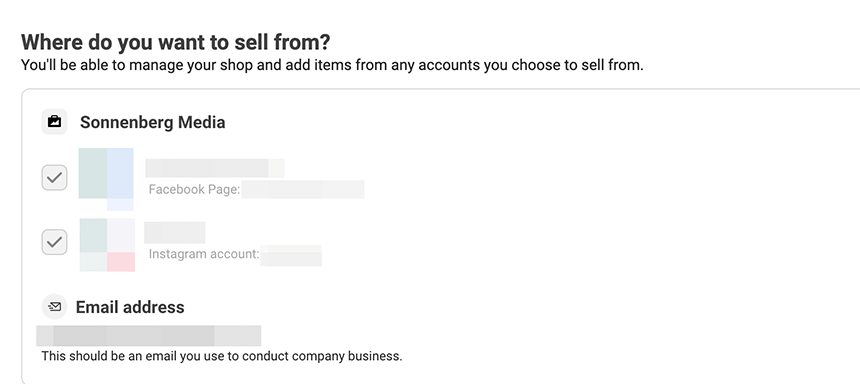Click the 'Facebook Page:' label
Screen dimensions: 860x384
click(x=195, y=190)
